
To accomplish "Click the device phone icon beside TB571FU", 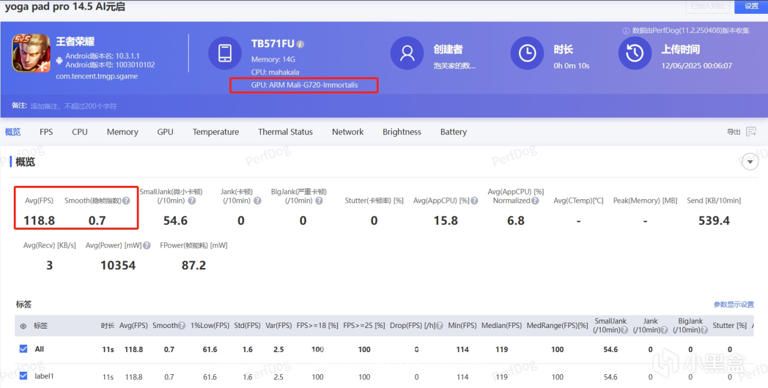I will coord(225,53).
